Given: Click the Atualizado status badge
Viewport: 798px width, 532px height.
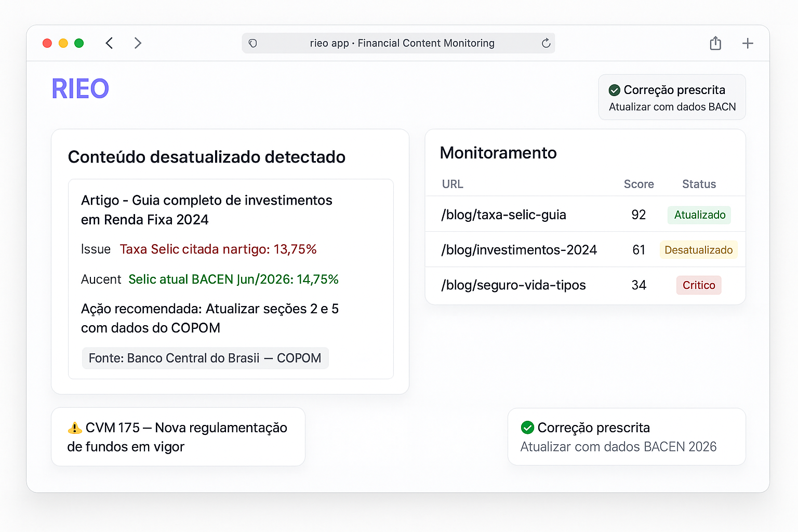Looking at the screenshot, I should pyautogui.click(x=699, y=215).
